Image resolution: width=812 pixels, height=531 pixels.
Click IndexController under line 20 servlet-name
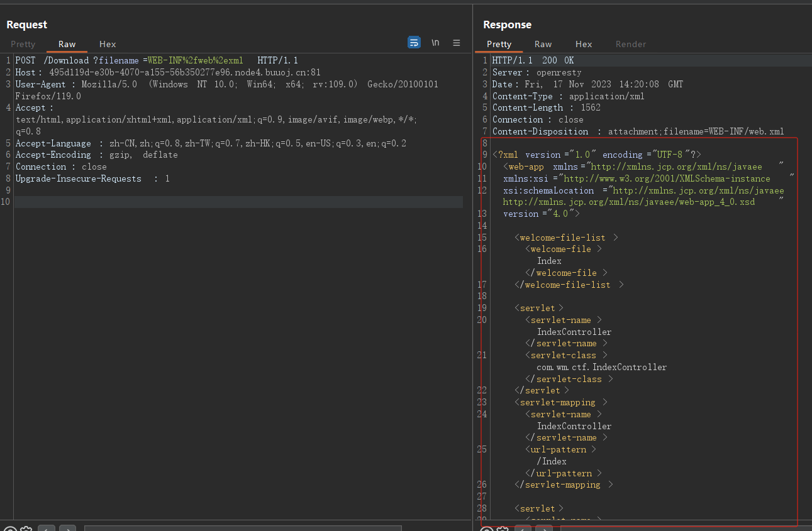574,332
